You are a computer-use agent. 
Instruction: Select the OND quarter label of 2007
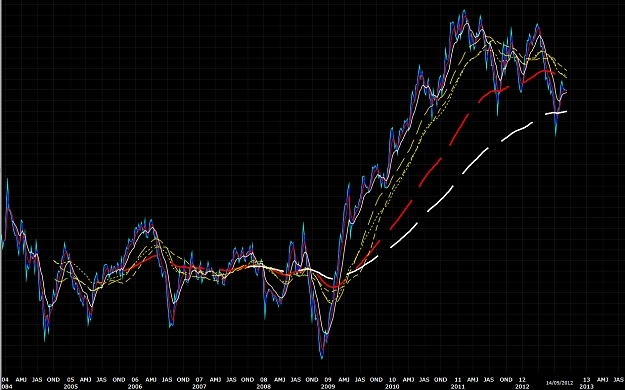coord(248,380)
